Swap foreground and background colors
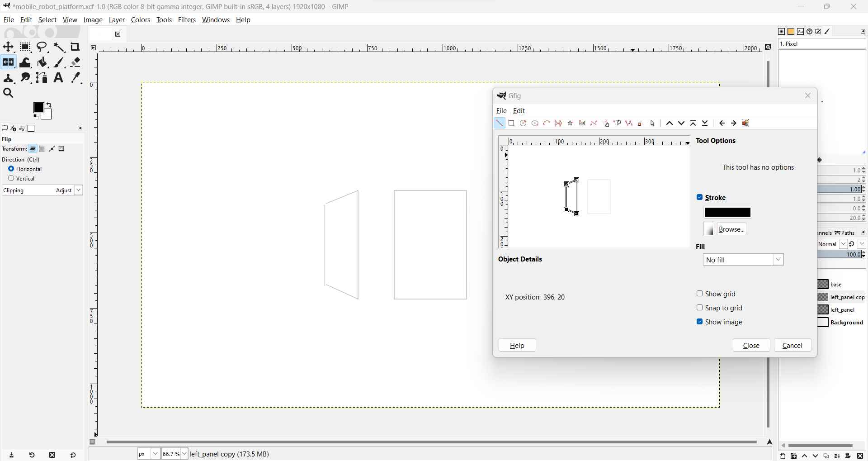Image resolution: width=868 pixels, height=461 pixels. (49, 105)
